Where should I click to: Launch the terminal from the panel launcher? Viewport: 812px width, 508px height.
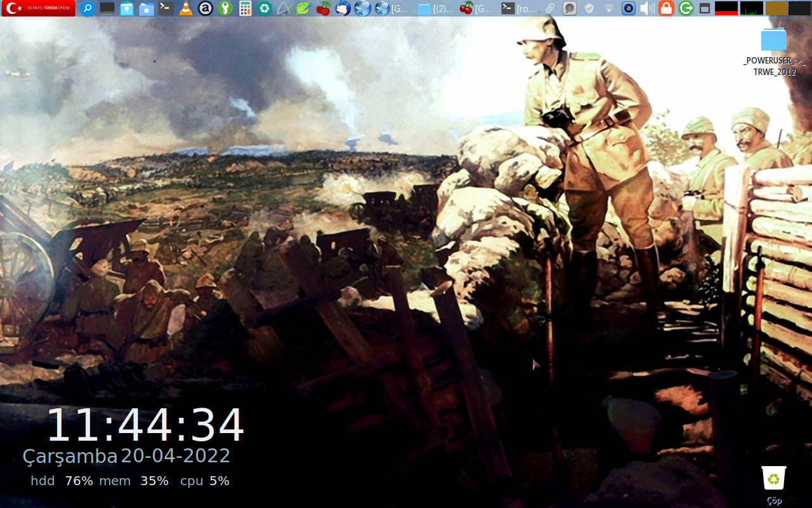166,8
